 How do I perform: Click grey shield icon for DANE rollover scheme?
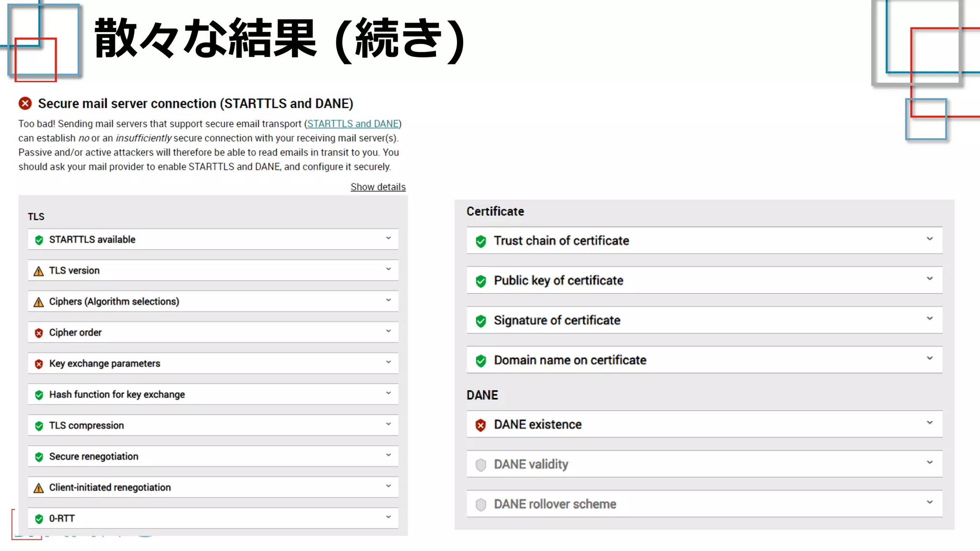(481, 505)
